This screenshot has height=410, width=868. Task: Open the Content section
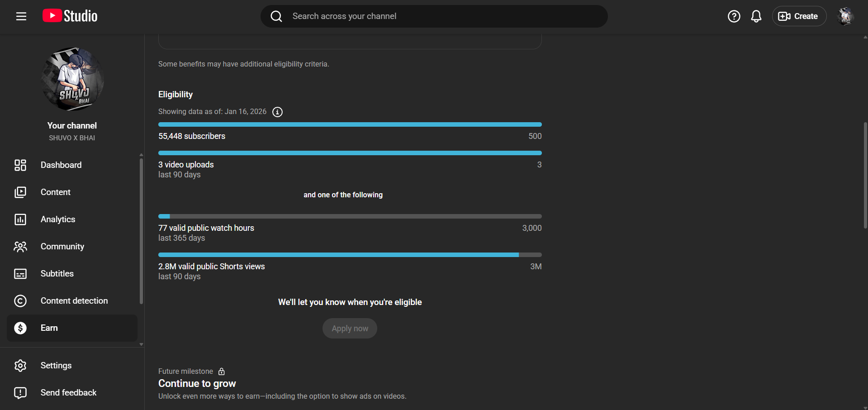click(56, 192)
